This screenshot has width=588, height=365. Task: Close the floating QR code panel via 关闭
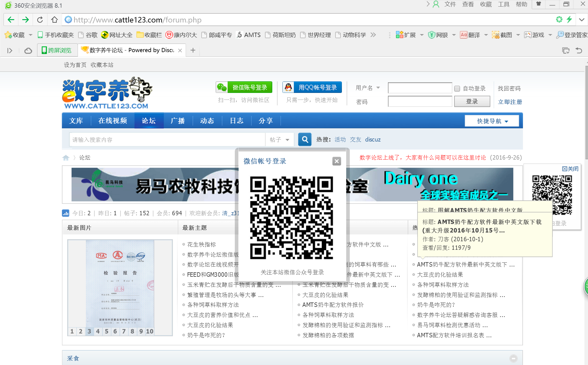tap(570, 169)
